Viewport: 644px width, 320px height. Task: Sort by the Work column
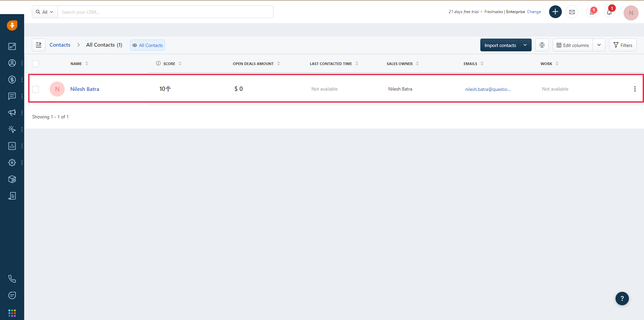(x=557, y=63)
